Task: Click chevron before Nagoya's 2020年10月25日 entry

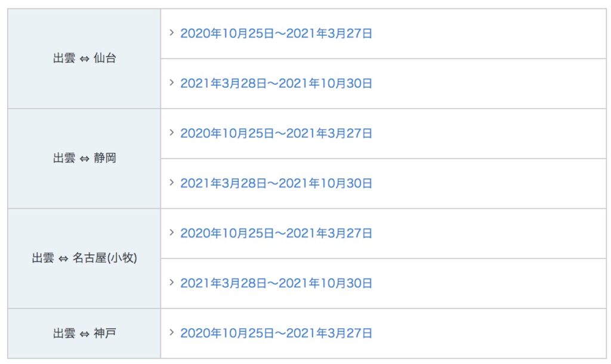Action: coord(171,232)
